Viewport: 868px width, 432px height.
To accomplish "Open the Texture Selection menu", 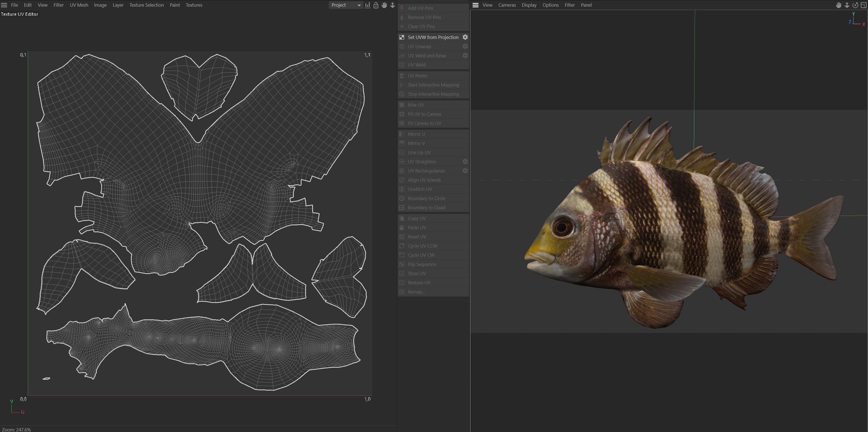I will coord(146,5).
